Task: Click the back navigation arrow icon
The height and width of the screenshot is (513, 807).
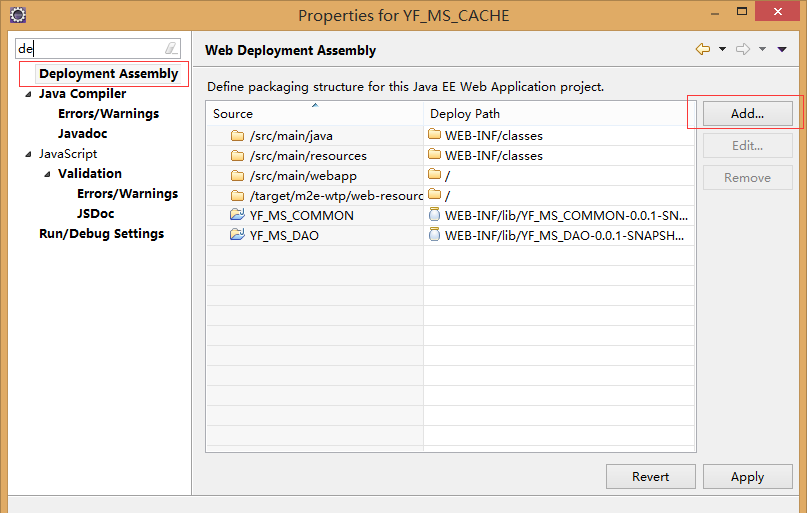Action: [703, 49]
